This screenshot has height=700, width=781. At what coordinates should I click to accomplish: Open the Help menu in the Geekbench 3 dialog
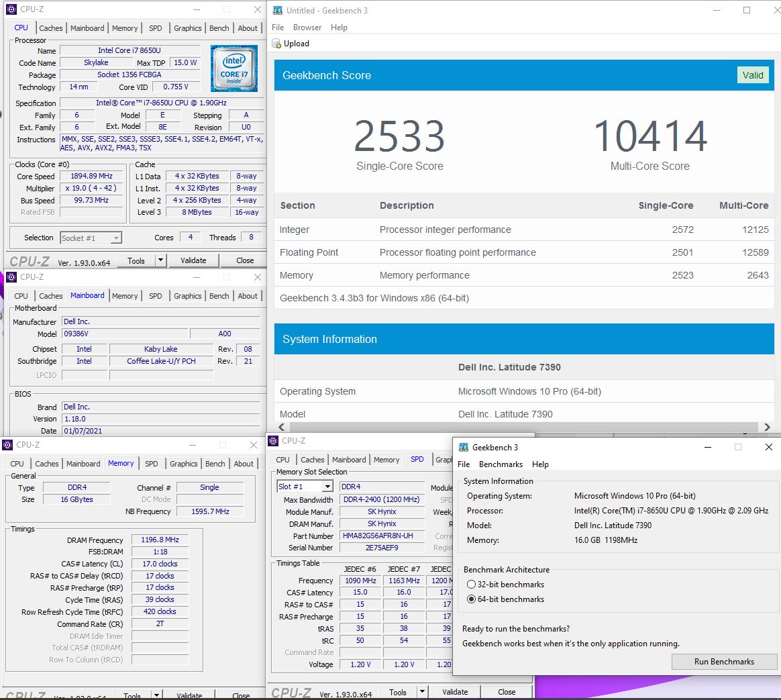click(540, 464)
